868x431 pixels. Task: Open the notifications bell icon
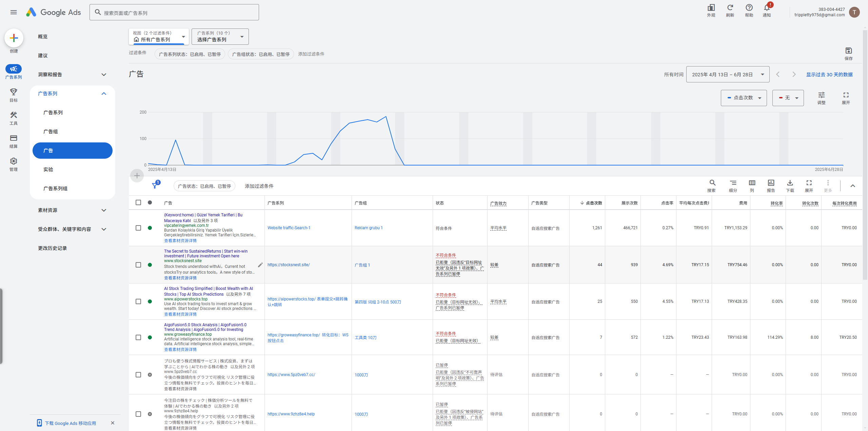click(x=767, y=8)
